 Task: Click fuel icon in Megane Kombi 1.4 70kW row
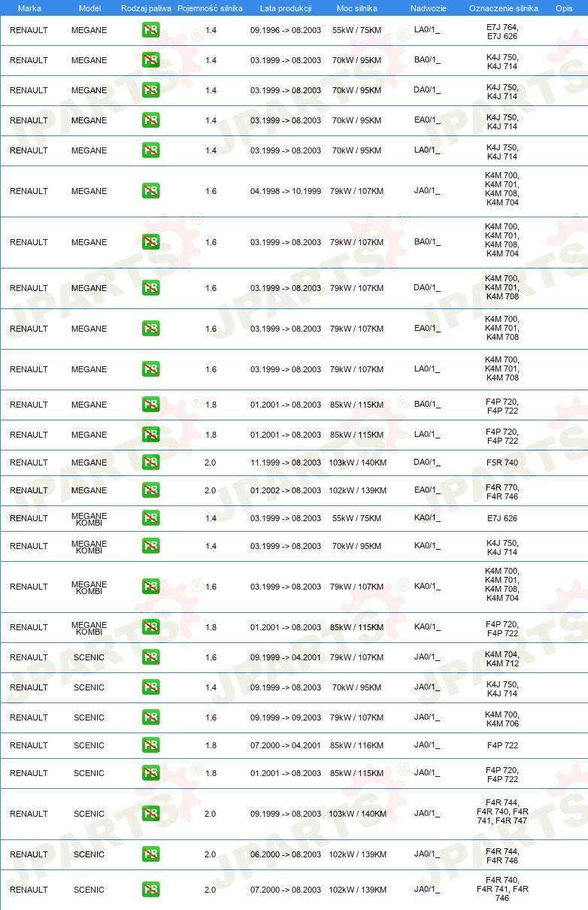point(150,547)
